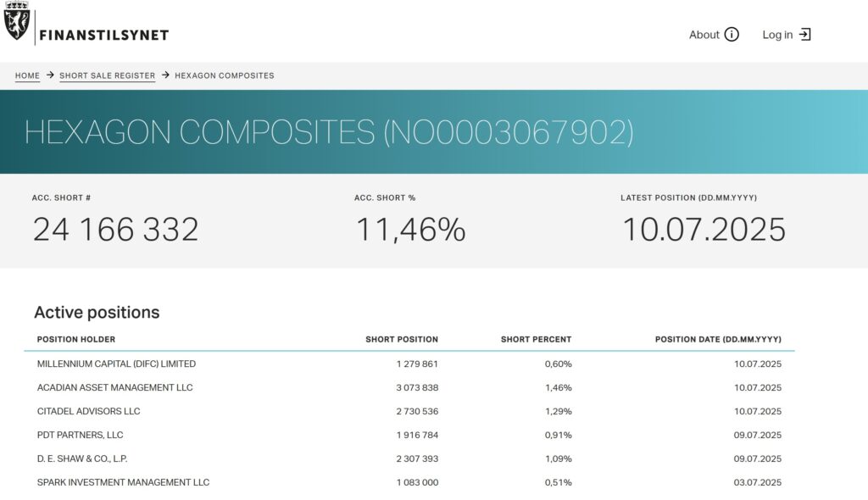Click PDT Partners' position date 09.07.2025

pos(758,436)
